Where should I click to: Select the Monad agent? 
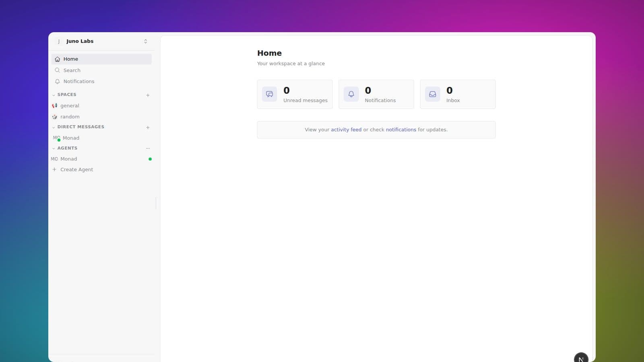(101, 159)
